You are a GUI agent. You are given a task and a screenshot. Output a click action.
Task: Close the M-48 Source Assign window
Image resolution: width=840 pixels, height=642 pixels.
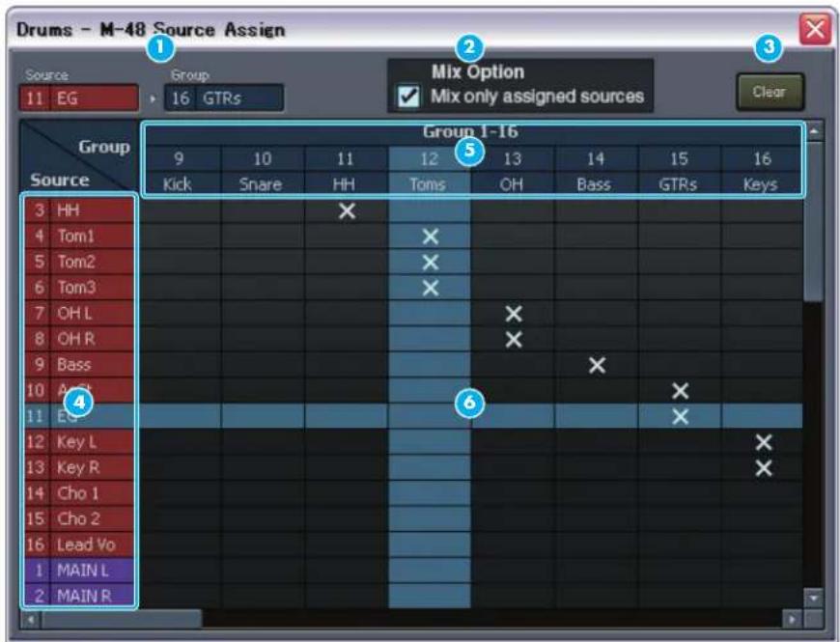814,29
